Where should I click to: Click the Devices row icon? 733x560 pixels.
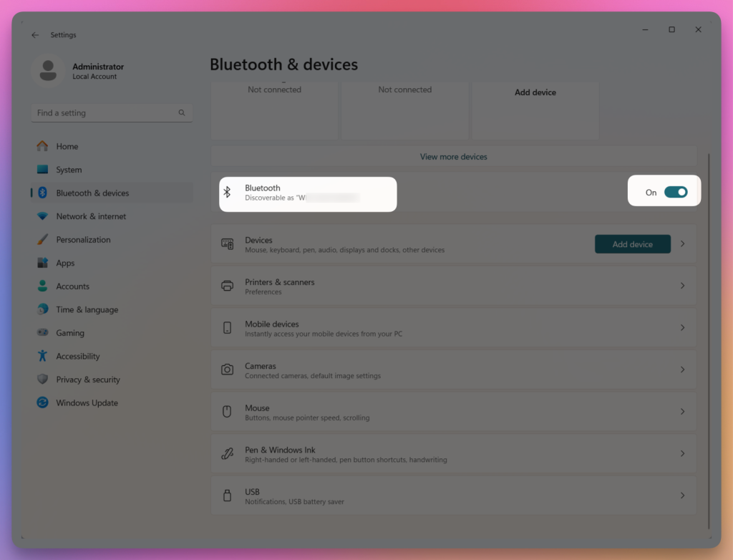pos(227,243)
